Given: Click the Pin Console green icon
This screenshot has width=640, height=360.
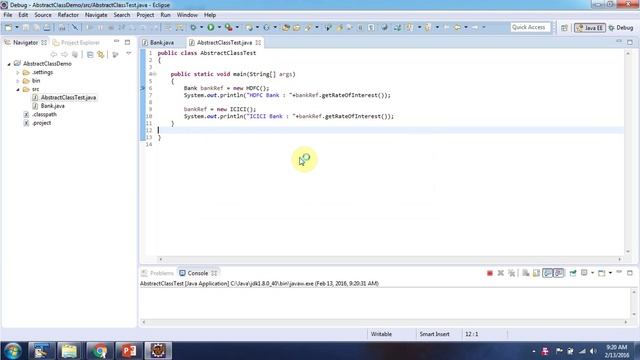Looking at the screenshot, I should pyautogui.click(x=573, y=273).
